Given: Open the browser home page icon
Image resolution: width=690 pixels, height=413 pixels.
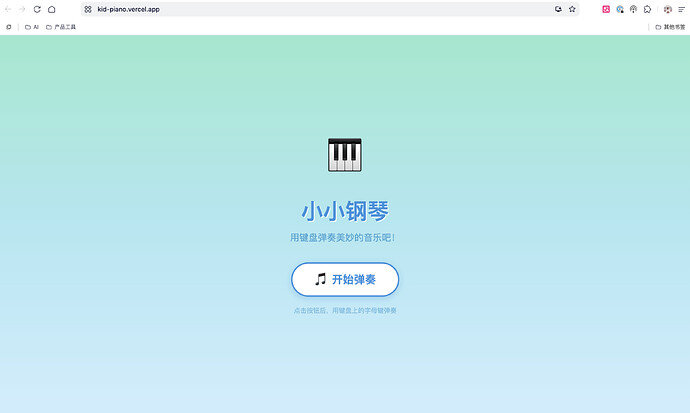Looking at the screenshot, I should point(51,9).
